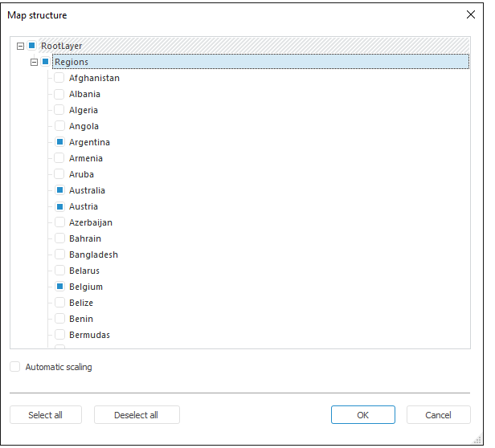Click the Regions layer label
This screenshot has height=448, width=495.
click(x=72, y=62)
